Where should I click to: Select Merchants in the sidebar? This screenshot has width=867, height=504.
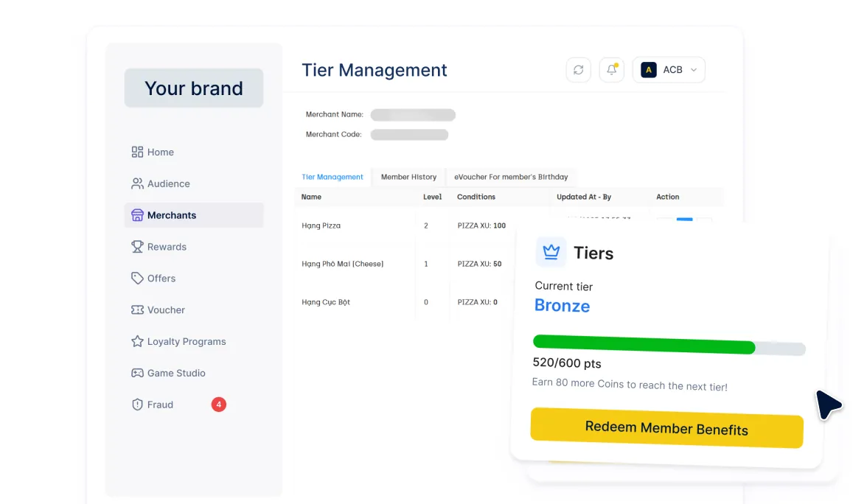click(x=193, y=215)
